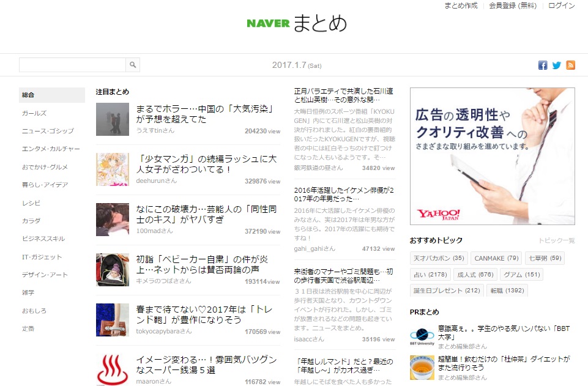588x386 pixels.
Task: Click the トピック一覧 link
Action: (557, 240)
